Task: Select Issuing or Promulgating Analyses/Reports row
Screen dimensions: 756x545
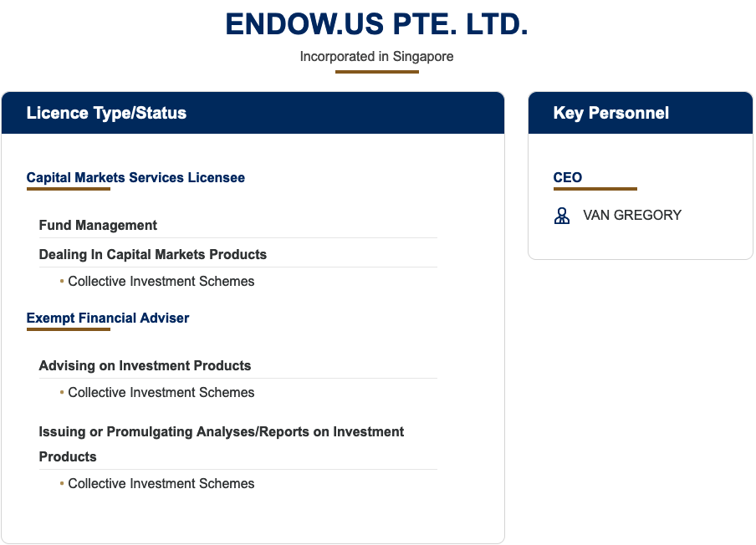Action: click(238, 444)
